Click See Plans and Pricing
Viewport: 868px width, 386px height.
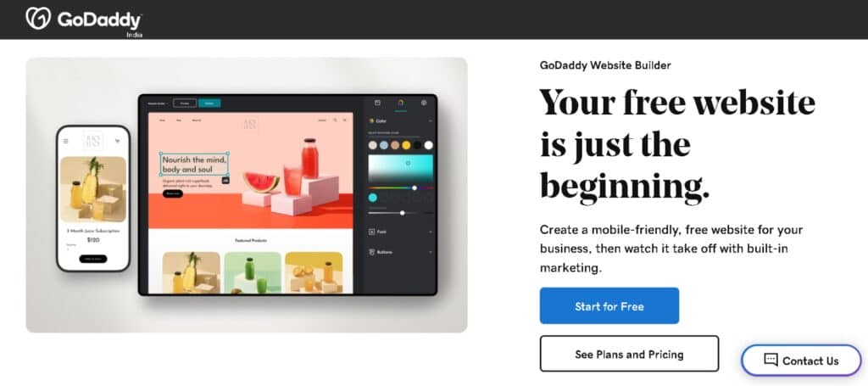click(x=629, y=354)
